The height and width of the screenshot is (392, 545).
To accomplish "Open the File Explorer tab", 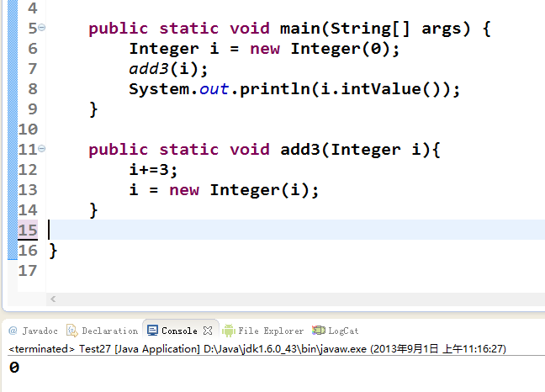I will 271,331.
